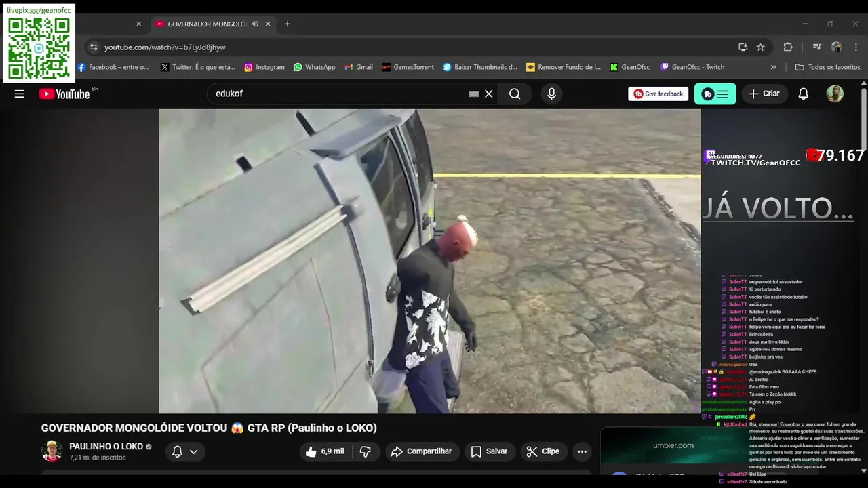This screenshot has height=488, width=868.
Task: Open the on-screen keyboard icon in search
Action: click(x=474, y=94)
